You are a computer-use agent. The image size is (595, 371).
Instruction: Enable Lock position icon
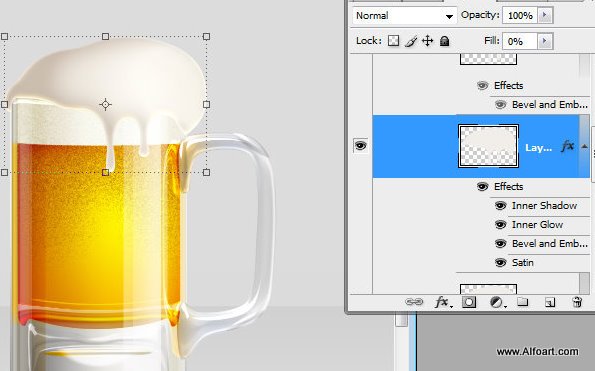click(x=428, y=41)
